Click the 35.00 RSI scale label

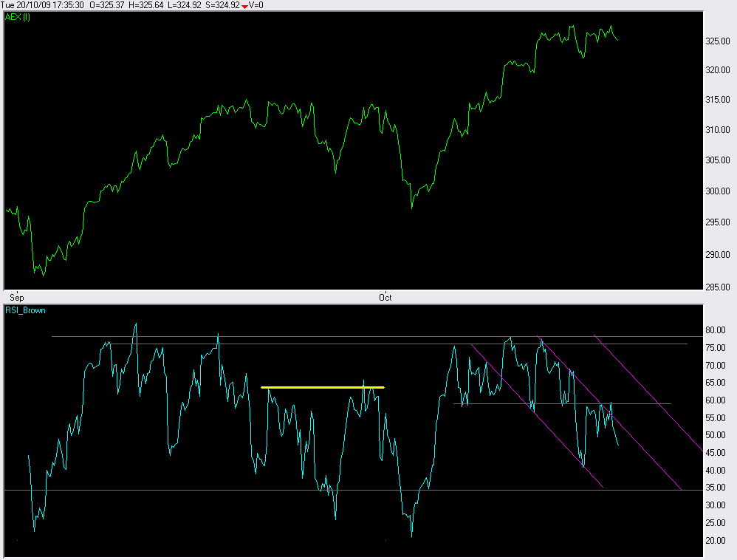[715, 488]
